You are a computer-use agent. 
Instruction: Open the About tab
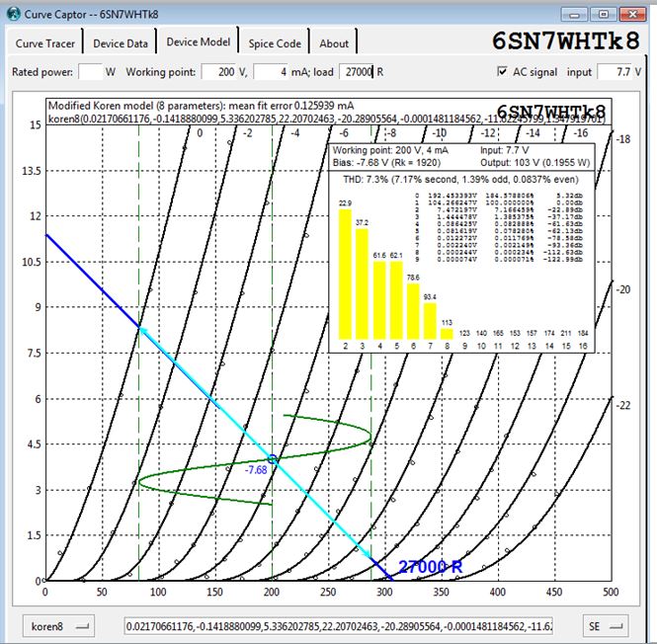(x=334, y=43)
